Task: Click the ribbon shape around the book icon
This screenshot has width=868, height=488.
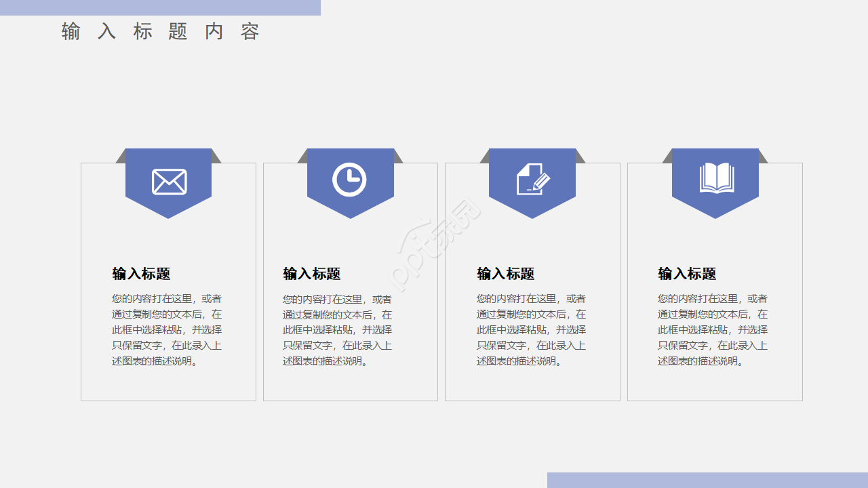Action: point(715,203)
